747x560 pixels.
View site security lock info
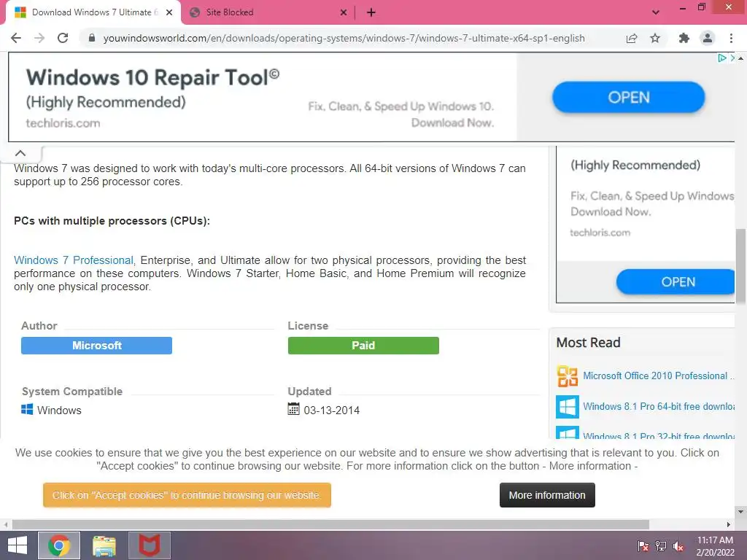[x=92, y=38]
